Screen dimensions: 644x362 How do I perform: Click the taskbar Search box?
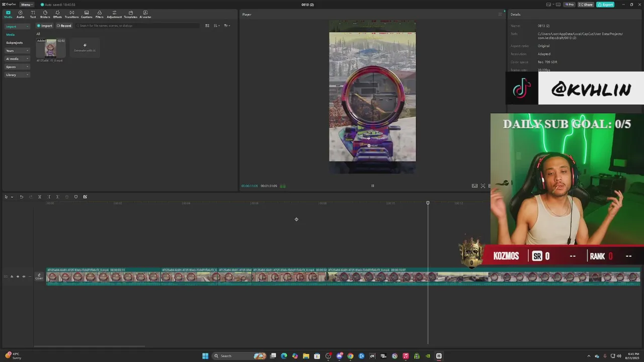239,356
